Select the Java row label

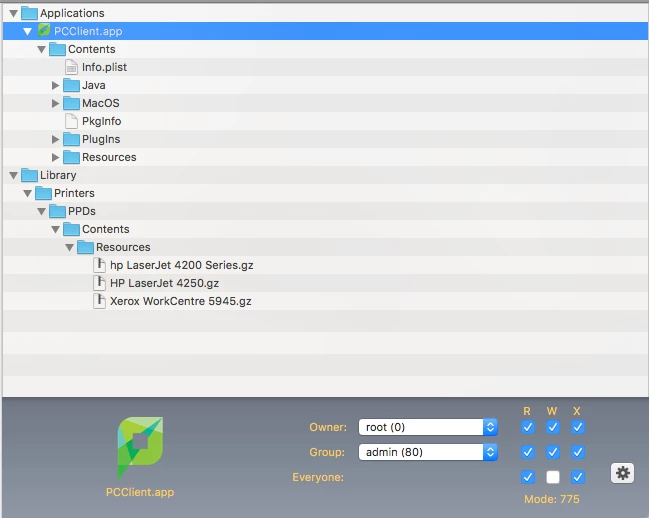pyautogui.click(x=94, y=85)
